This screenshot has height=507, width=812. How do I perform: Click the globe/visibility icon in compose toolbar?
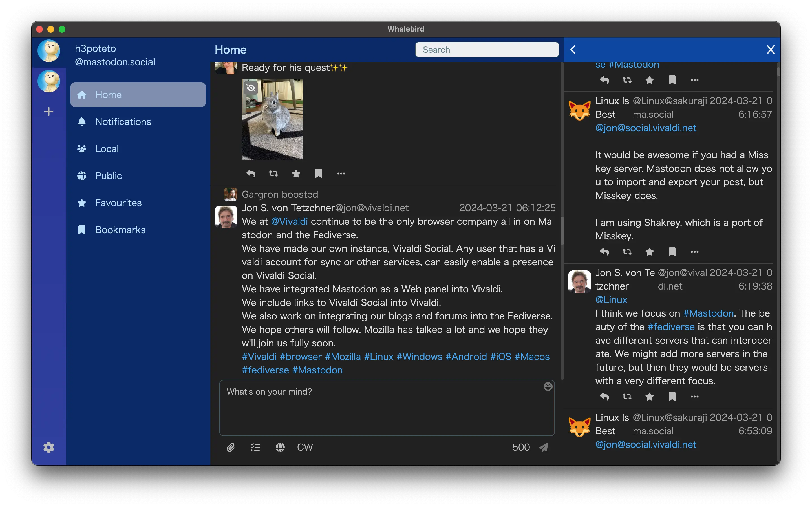coord(280,447)
